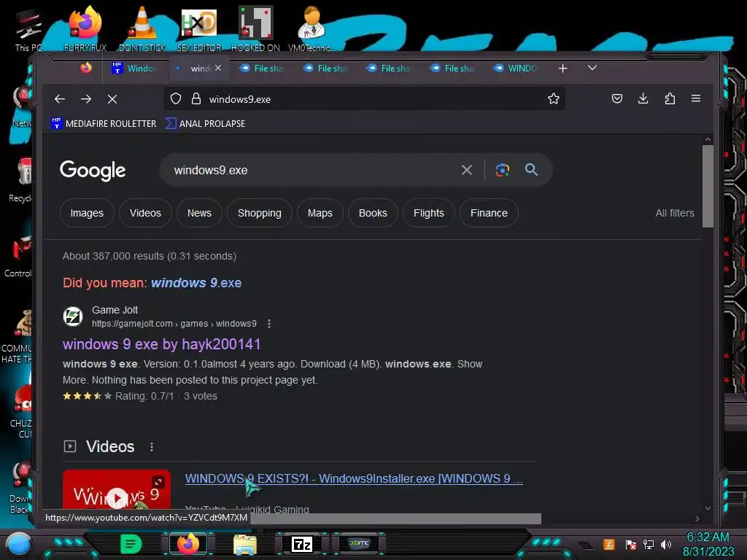Click the Firefox taskbar icon
The height and width of the screenshot is (560, 747).
click(x=188, y=544)
